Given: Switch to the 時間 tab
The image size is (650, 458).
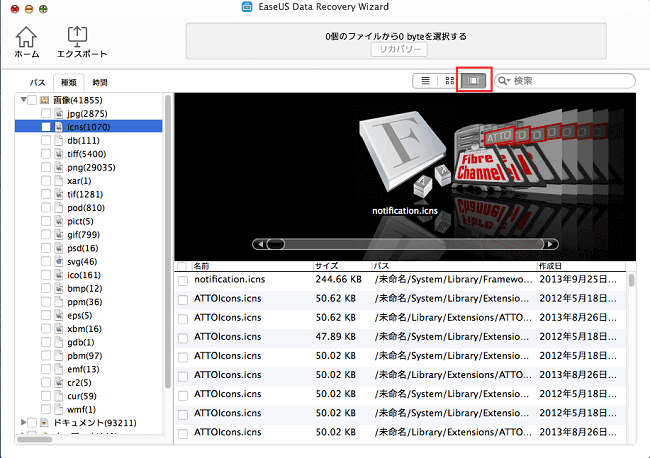Looking at the screenshot, I should tap(100, 82).
